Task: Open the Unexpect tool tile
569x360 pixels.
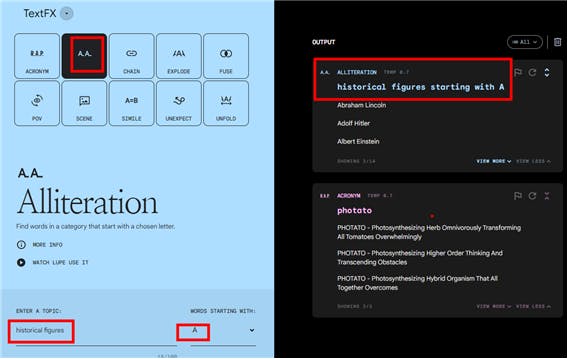Action: point(179,103)
